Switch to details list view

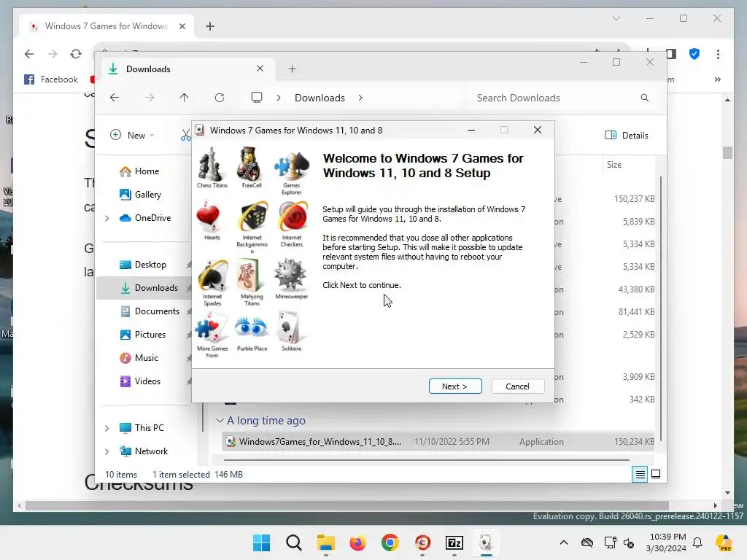click(x=640, y=474)
